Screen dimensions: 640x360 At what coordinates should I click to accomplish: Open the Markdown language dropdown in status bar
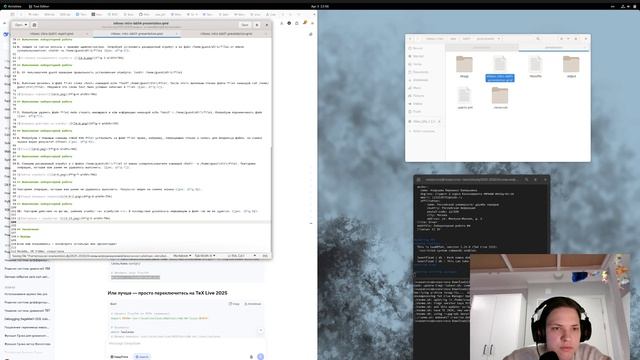coord(182,256)
